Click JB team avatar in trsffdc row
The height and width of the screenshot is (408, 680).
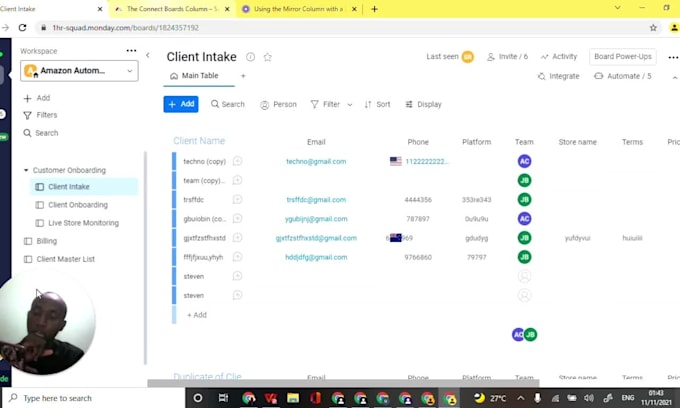pos(524,199)
